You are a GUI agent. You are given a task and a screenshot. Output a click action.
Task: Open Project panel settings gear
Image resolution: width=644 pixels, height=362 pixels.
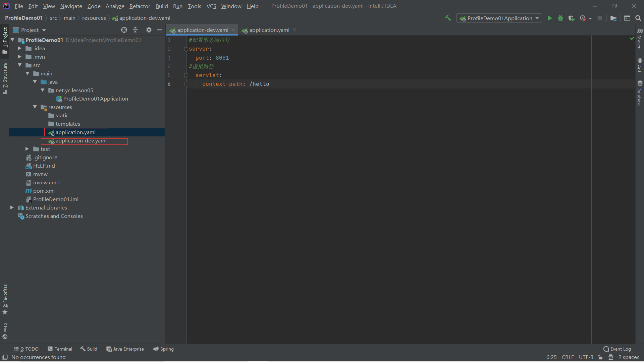click(149, 30)
